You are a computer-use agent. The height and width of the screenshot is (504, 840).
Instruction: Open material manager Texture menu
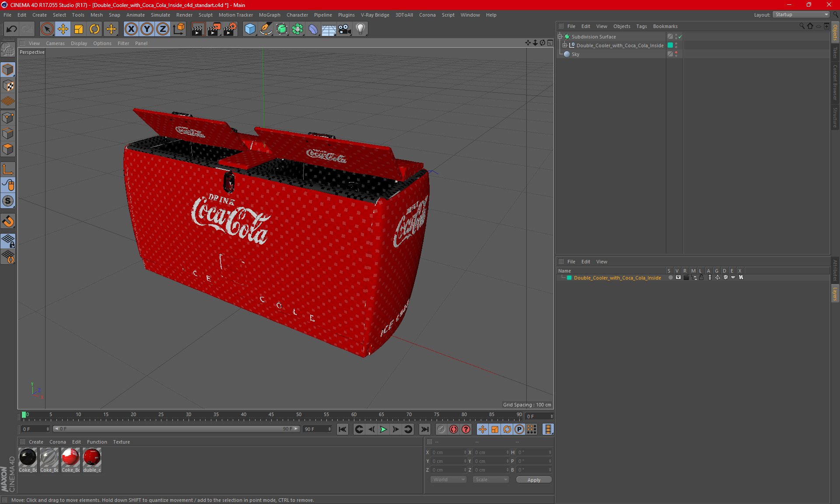pyautogui.click(x=121, y=442)
